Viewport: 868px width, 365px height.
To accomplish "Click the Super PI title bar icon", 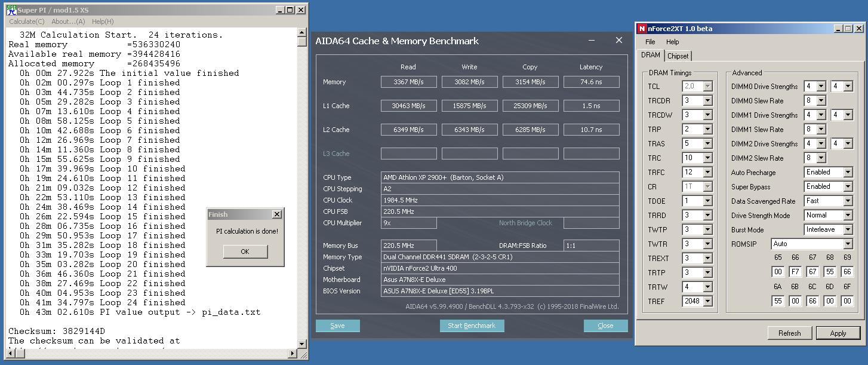I will tap(11, 10).
